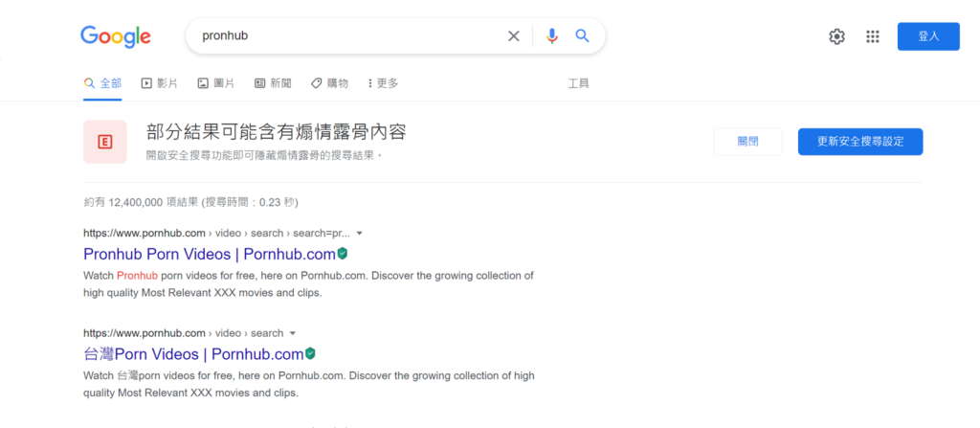Expand first result URL dropdown arrow
The height and width of the screenshot is (428, 980).
tap(359, 234)
